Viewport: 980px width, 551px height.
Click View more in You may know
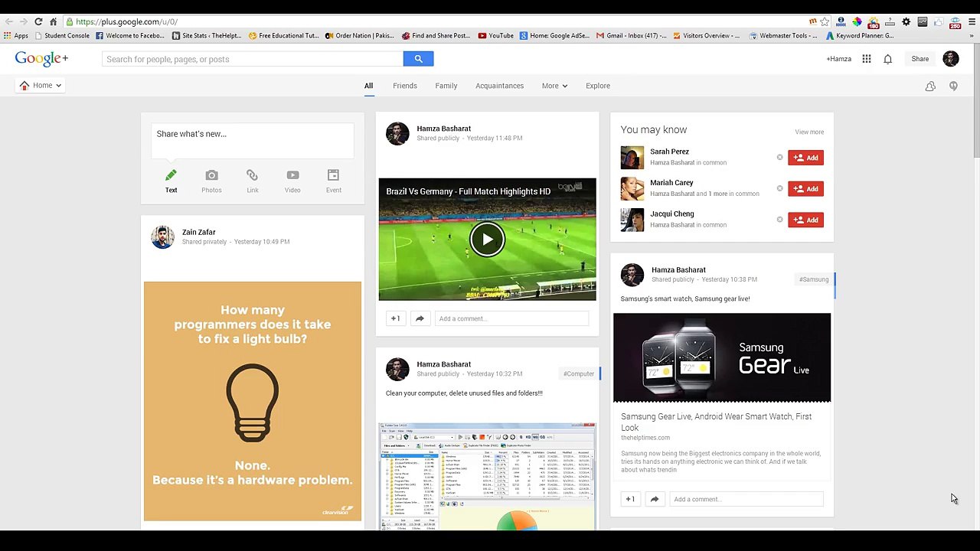coord(809,132)
